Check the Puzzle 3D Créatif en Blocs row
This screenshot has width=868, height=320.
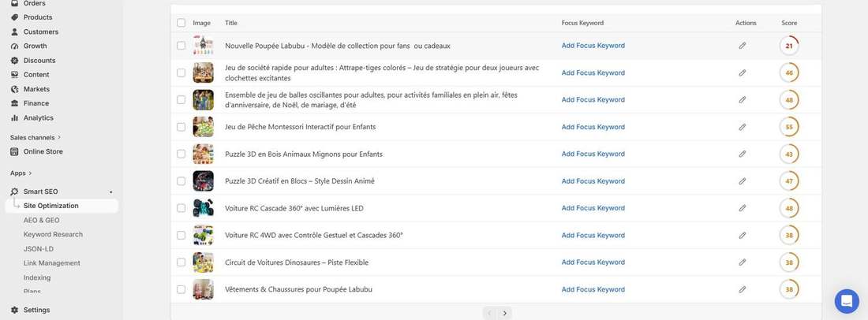(181, 180)
